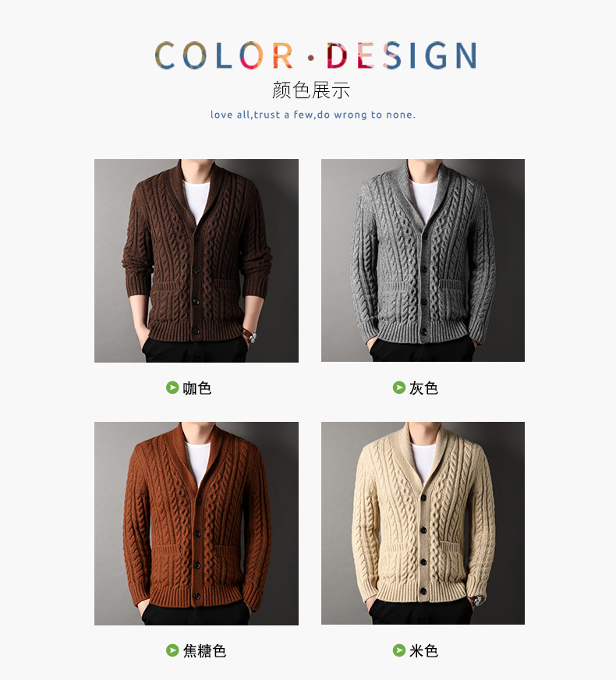This screenshot has height=680, width=616.
Task: Click the wristwatch on the beige cardigan model
Action: tap(477, 600)
